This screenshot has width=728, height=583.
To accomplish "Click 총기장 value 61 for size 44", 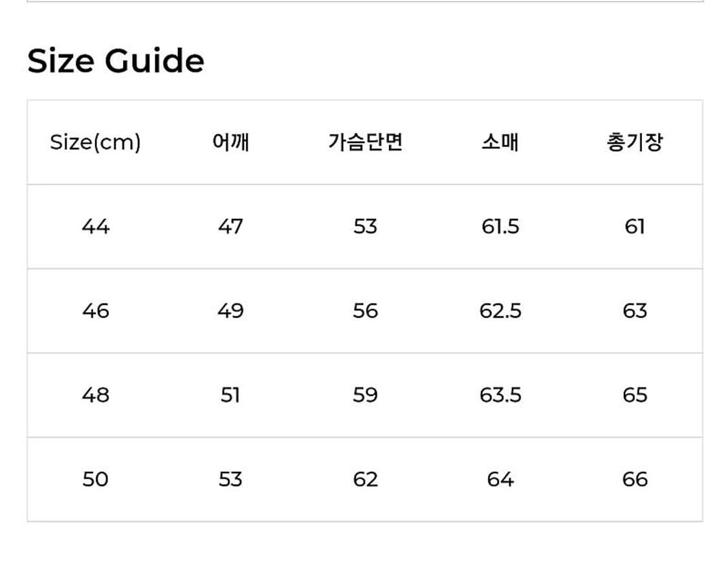I will [x=635, y=226].
